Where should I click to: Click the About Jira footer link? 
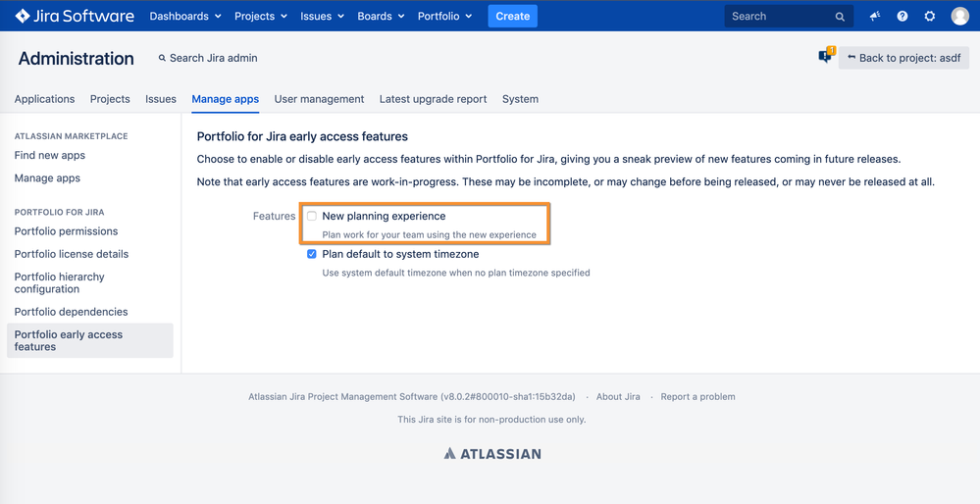618,396
